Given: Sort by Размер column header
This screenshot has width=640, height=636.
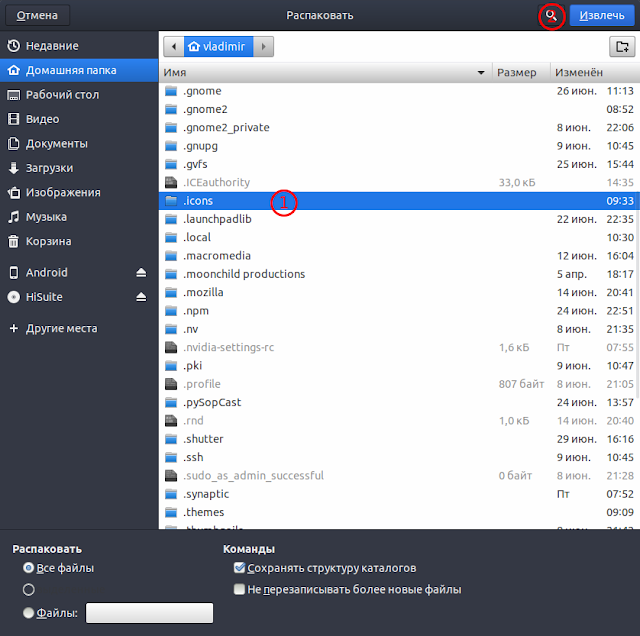Looking at the screenshot, I should 521,72.
